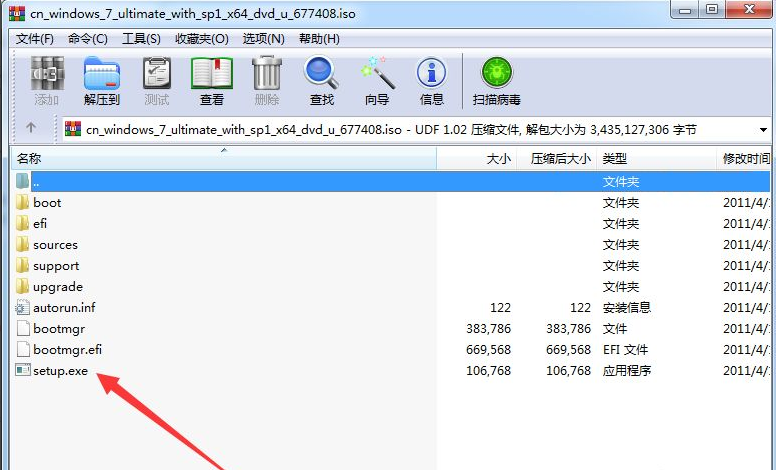Click the boot folder icon

(22, 202)
